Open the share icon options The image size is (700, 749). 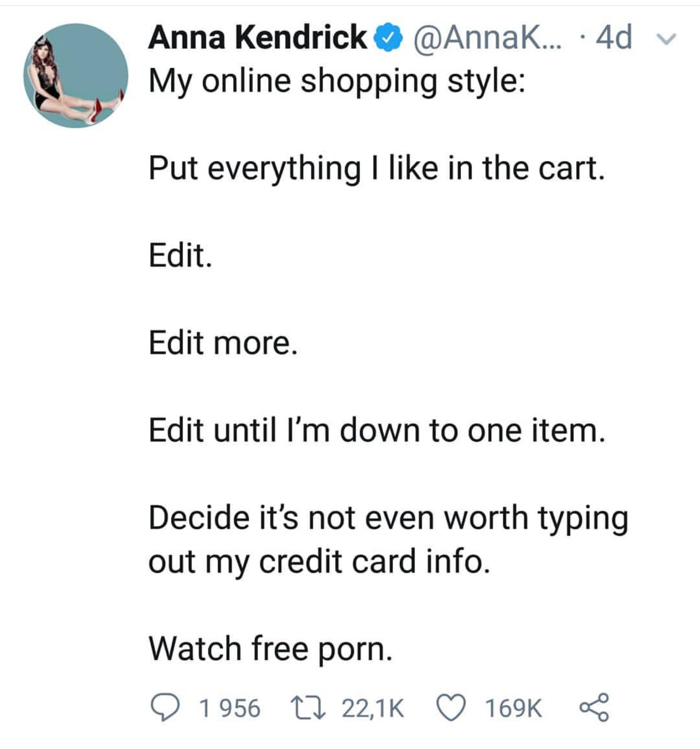(x=594, y=707)
